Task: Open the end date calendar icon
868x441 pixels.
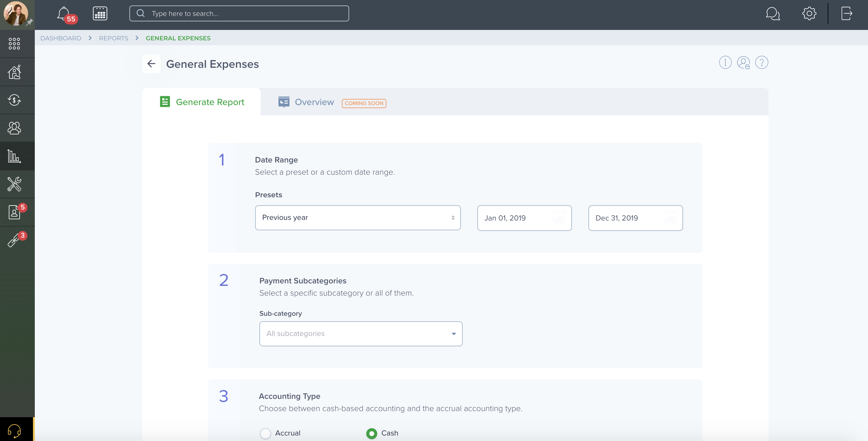Action: (x=670, y=218)
